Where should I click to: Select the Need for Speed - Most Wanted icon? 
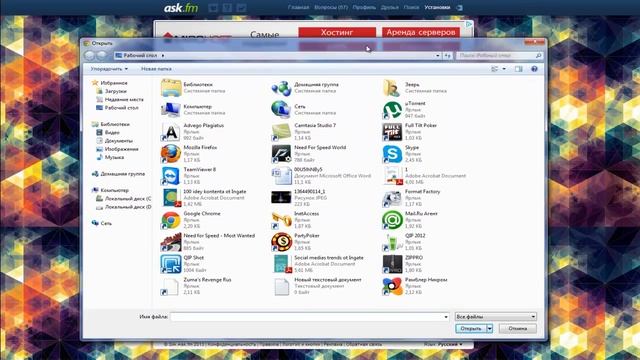coord(171,242)
